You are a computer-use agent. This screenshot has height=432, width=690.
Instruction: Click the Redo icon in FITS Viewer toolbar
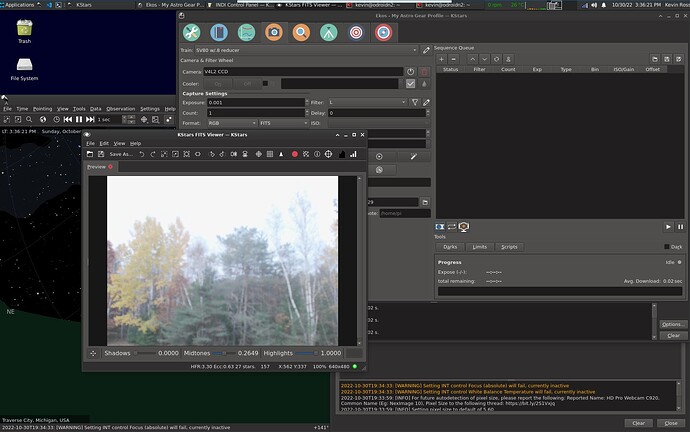tap(153, 154)
